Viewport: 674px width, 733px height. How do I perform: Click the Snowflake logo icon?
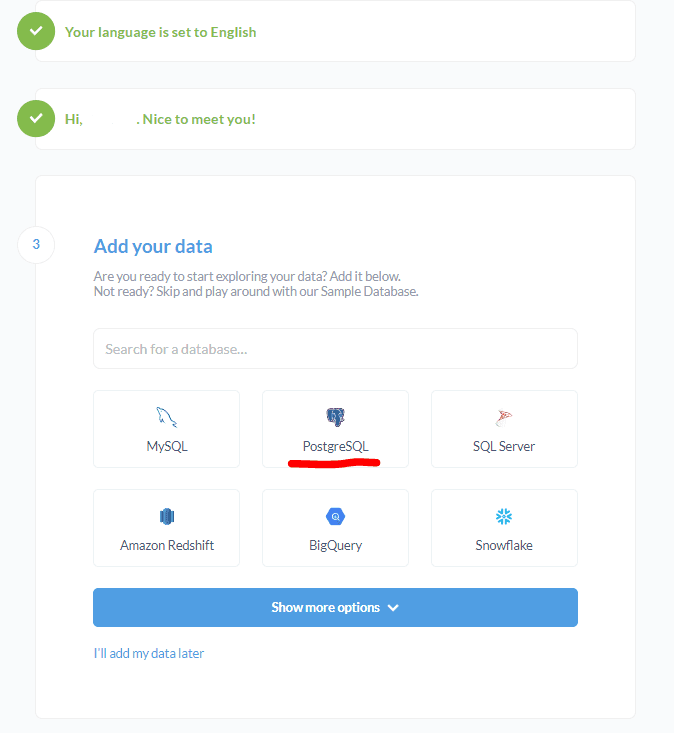coord(504,516)
